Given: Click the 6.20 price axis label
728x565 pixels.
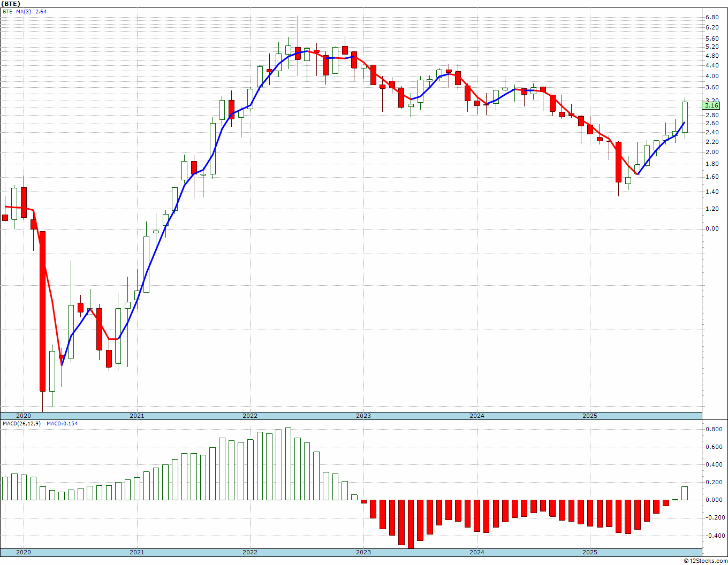Looking at the screenshot, I should tap(711, 27).
